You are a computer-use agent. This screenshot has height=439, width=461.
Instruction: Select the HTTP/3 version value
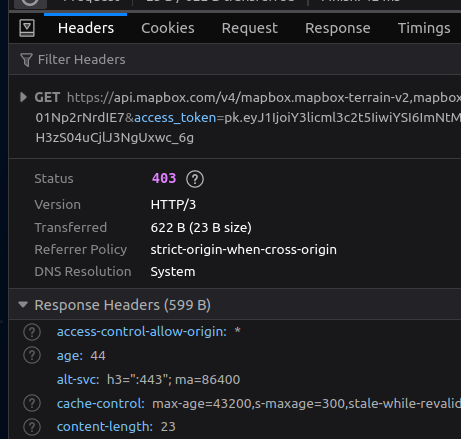coord(173,205)
